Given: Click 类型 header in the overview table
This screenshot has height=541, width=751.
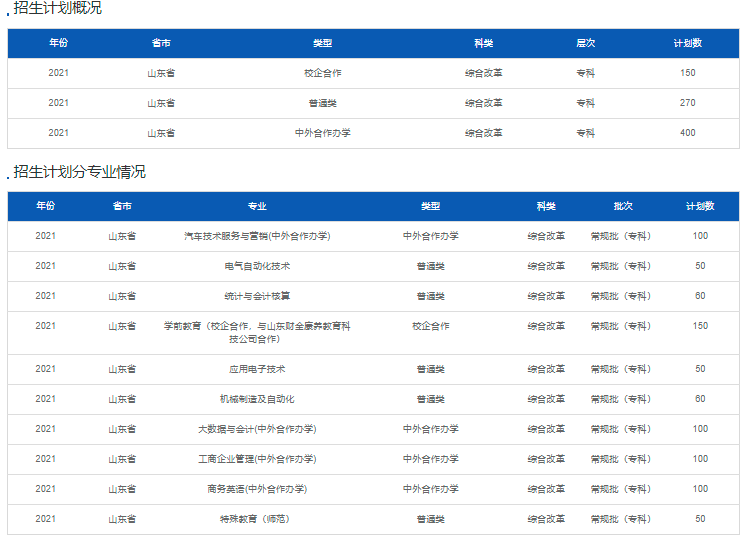Looking at the screenshot, I should [322, 43].
